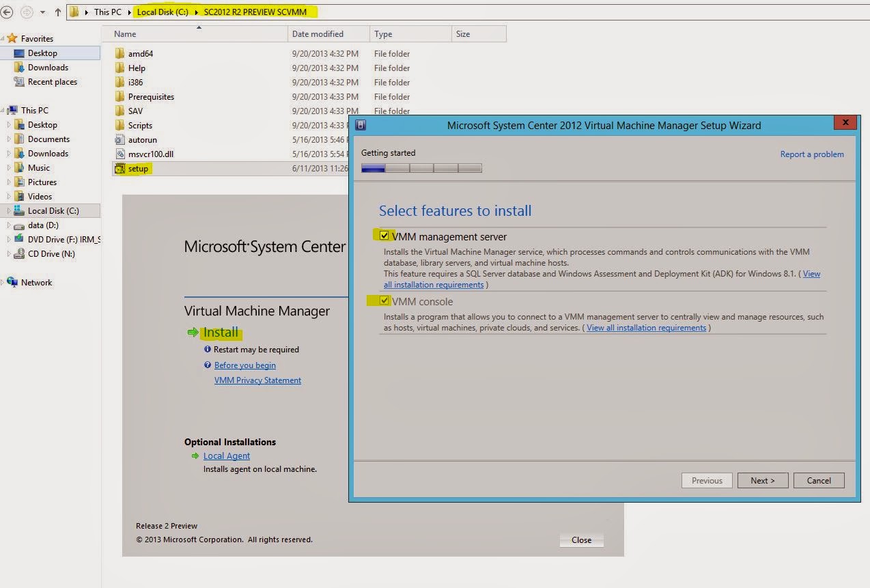The image size is (870, 588).
Task: Expand the Desktop node under This PC
Action: click(x=9, y=124)
